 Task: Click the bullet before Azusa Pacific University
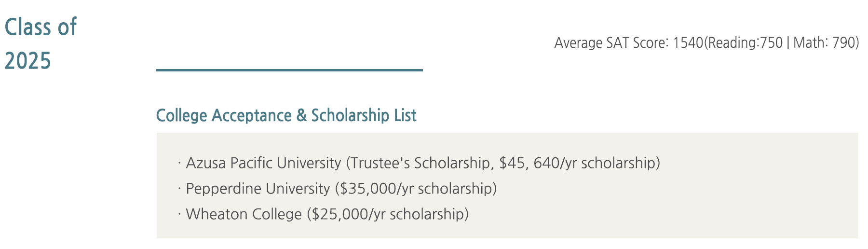pos(179,163)
